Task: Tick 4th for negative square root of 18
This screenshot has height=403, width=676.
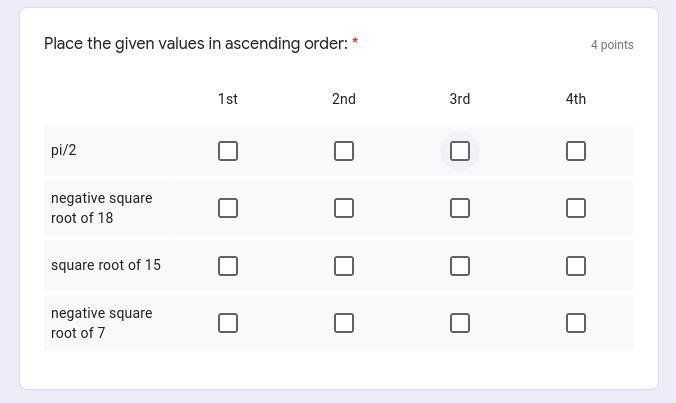Action: 576,208
